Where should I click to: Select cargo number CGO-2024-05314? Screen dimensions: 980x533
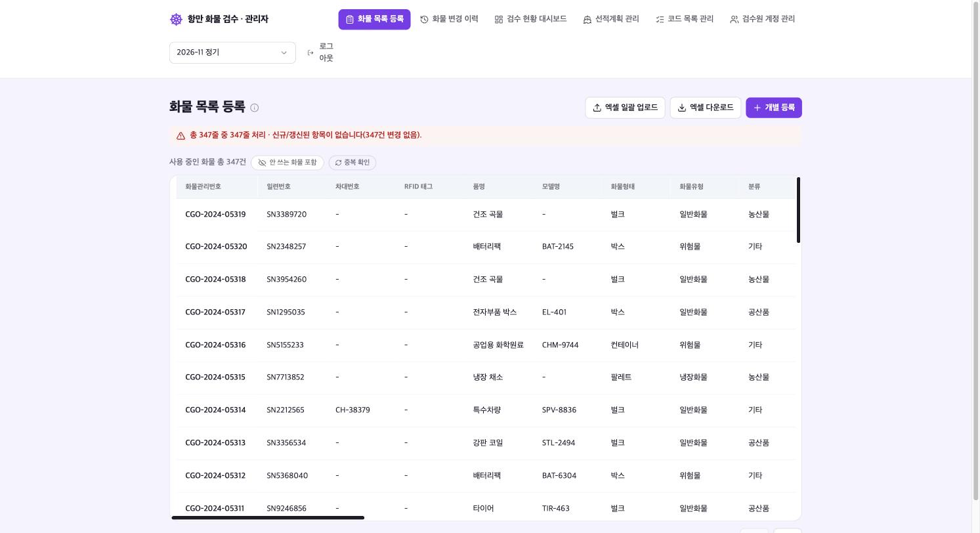pyautogui.click(x=215, y=410)
